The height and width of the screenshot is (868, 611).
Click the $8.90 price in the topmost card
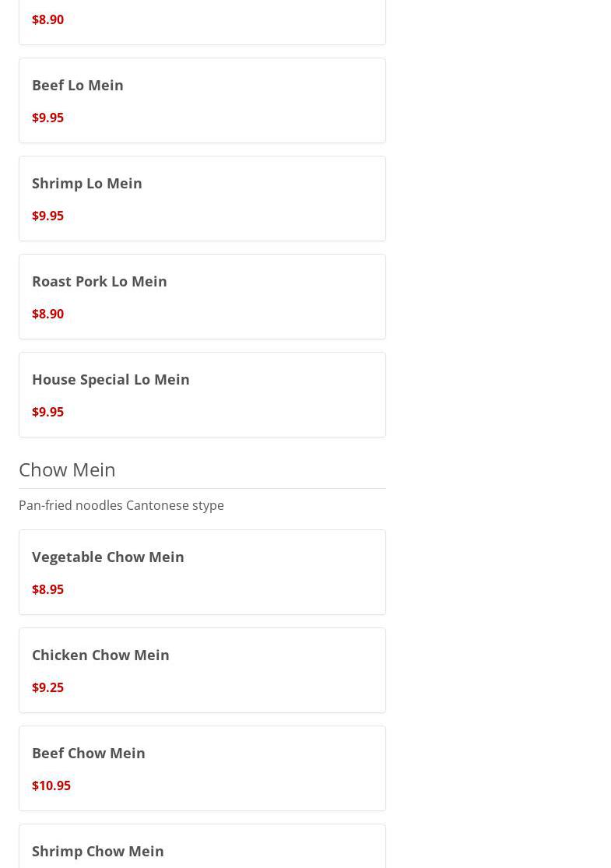point(47,19)
